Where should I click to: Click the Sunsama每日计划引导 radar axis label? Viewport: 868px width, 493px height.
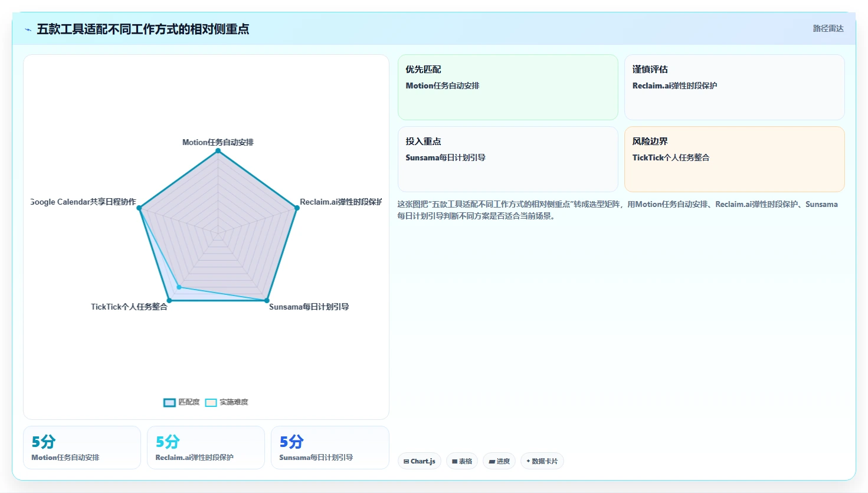click(x=309, y=307)
